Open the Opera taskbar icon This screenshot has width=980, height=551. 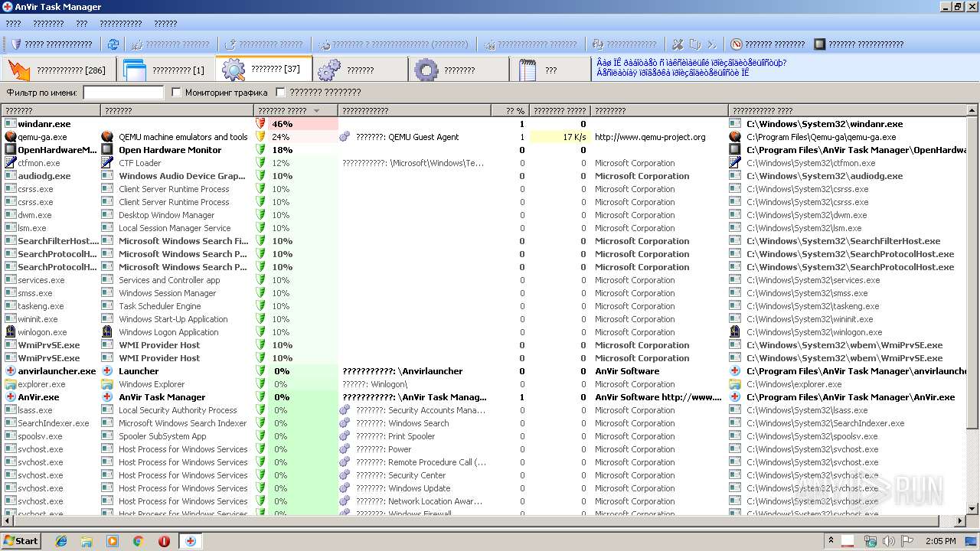(164, 541)
